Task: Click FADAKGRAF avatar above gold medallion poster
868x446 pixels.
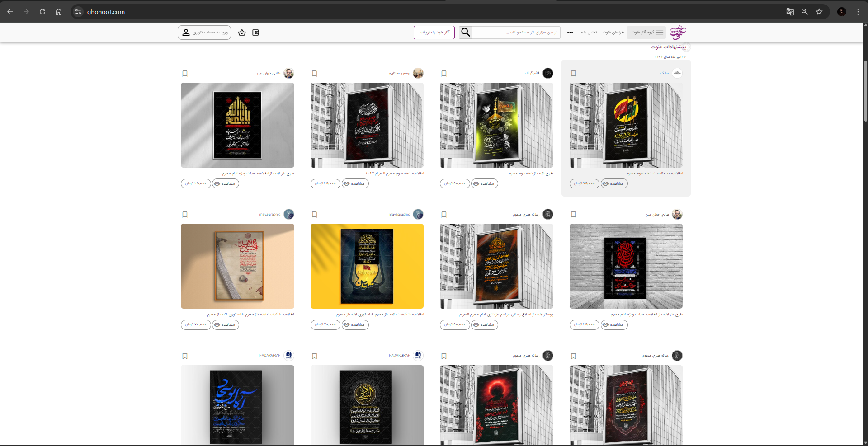Action: tap(418, 356)
